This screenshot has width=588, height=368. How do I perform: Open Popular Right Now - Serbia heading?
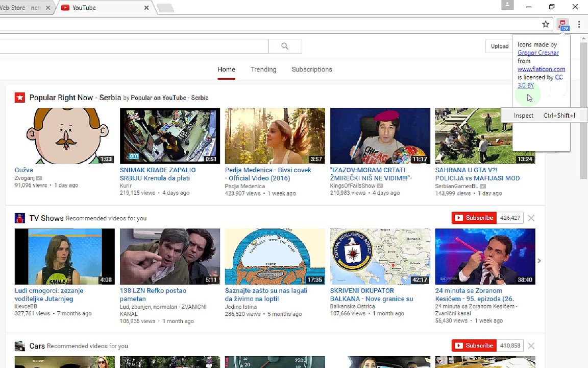pyautogui.click(x=75, y=98)
